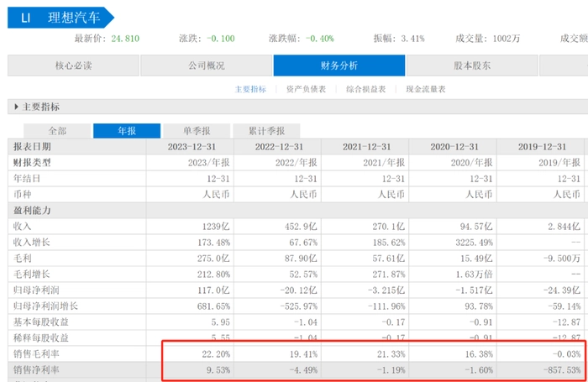The width and height of the screenshot is (588, 382).
Task: View the 综合损益表 statement link
Action: [x=365, y=88]
